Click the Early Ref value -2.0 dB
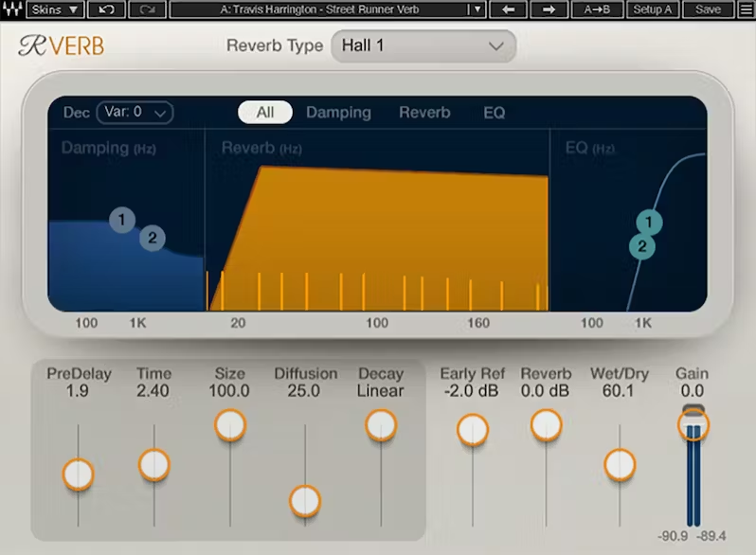Image resolution: width=756 pixels, height=555 pixels. click(x=471, y=390)
